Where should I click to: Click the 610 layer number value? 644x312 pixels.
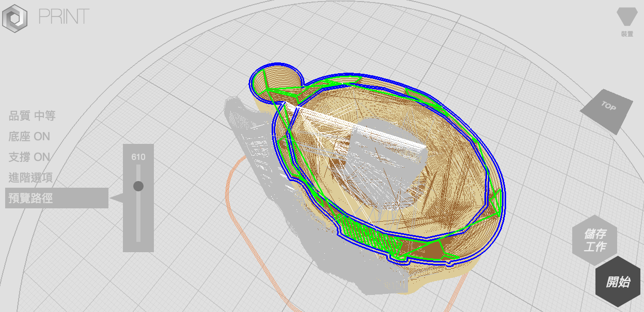click(138, 157)
